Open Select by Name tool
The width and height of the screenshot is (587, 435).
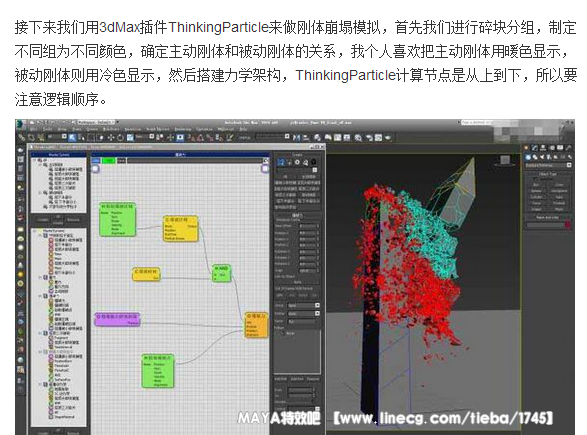[x=81, y=137]
